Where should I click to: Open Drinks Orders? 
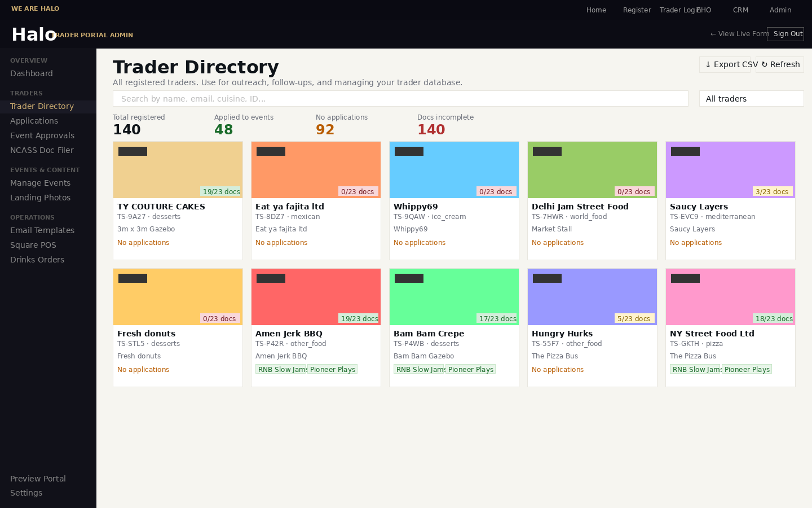36,260
